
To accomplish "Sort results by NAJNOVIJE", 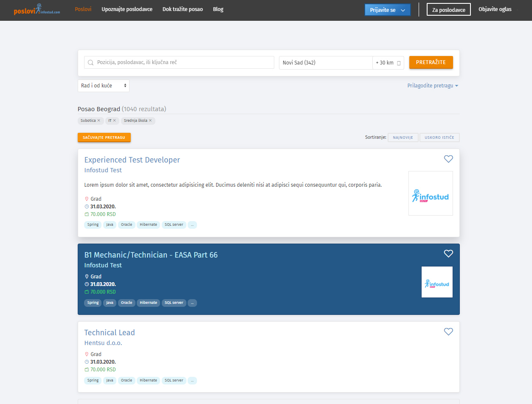I will point(403,137).
